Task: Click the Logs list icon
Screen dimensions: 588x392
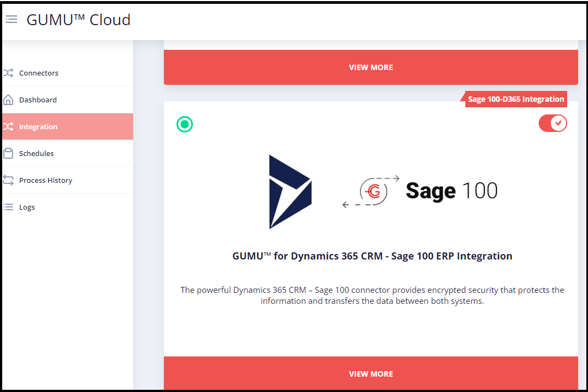Action: click(9, 206)
